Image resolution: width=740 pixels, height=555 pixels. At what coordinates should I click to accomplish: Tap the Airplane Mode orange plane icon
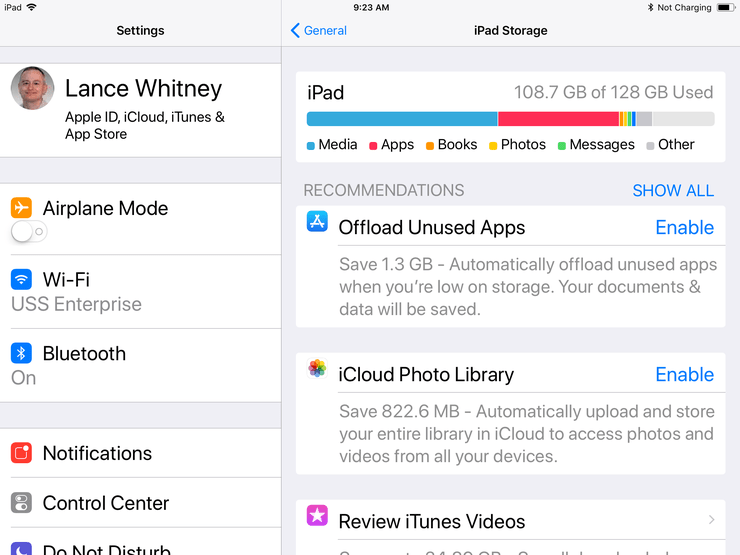tap(21, 207)
